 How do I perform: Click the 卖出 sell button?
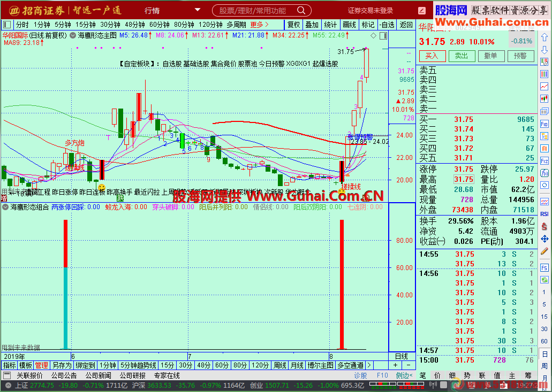point(462,56)
